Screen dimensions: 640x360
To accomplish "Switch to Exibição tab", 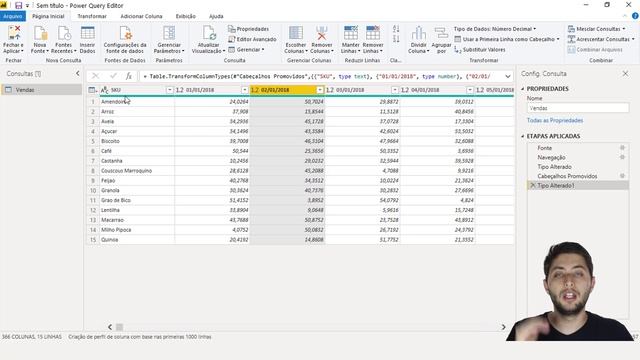I will (x=186, y=16).
